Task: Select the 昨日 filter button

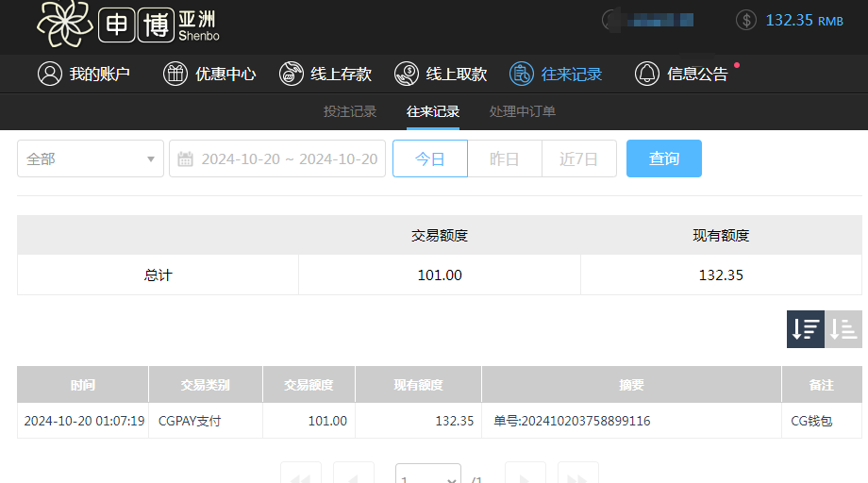Action: (x=505, y=158)
